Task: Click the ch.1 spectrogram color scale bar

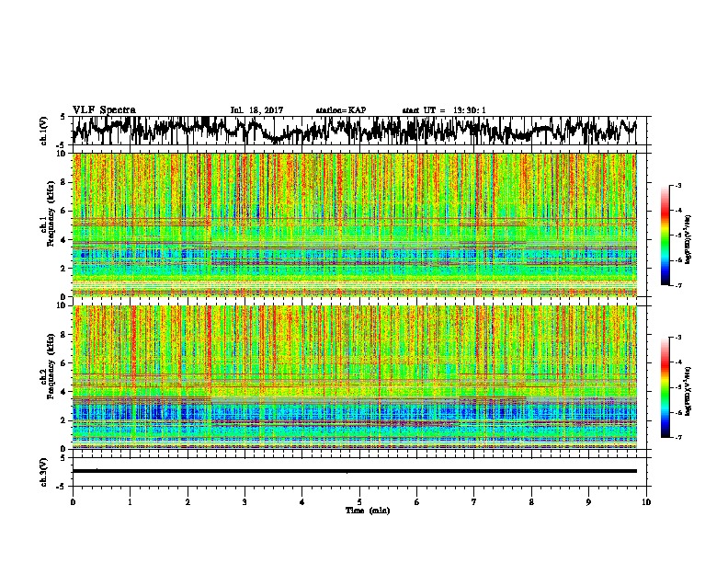Action: tap(665, 236)
